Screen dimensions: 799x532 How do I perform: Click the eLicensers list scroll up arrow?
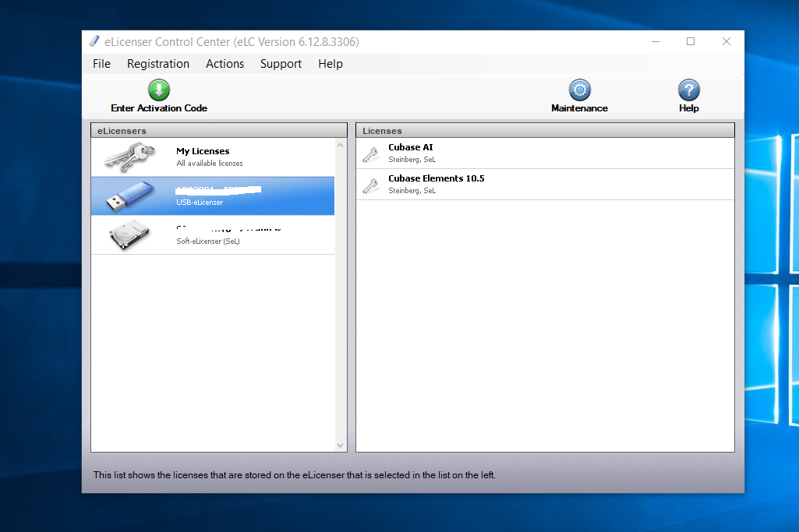point(341,145)
